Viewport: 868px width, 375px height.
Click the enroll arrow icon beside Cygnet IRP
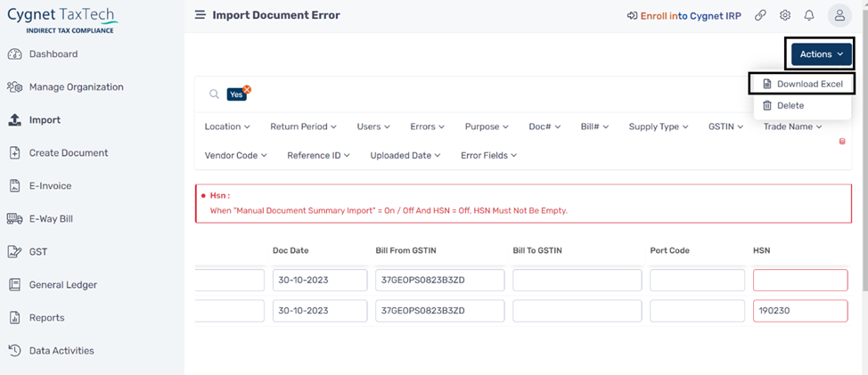tap(632, 15)
